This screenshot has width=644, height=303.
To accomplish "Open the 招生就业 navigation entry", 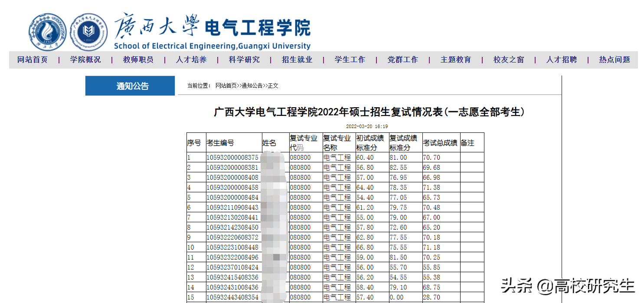I will click(297, 59).
